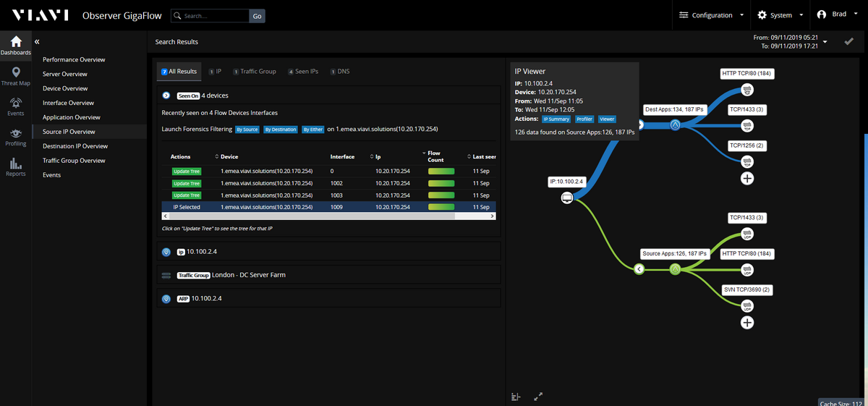Open the System dropdown menu
868x406 pixels.
pyautogui.click(x=780, y=15)
